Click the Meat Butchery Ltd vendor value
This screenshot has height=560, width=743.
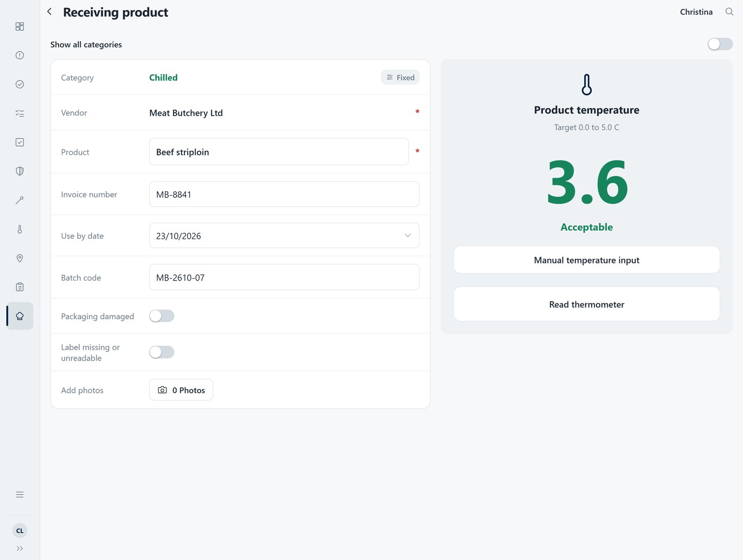click(186, 113)
